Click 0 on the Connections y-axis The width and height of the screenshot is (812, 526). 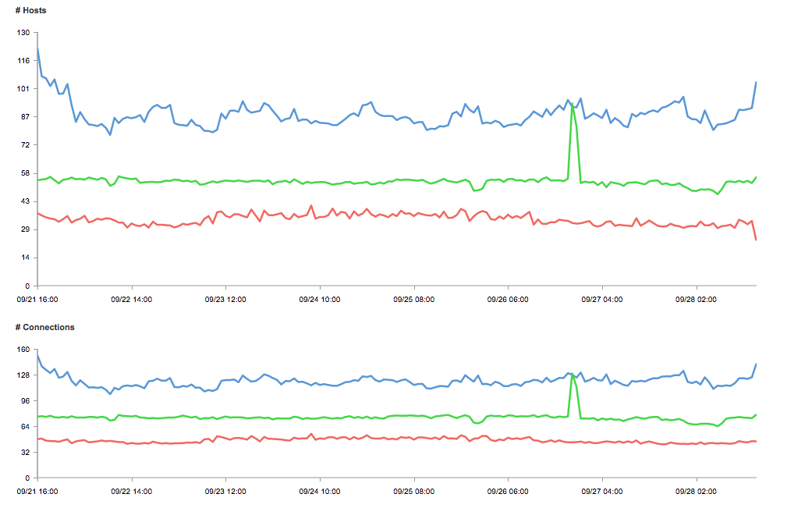tap(27, 478)
